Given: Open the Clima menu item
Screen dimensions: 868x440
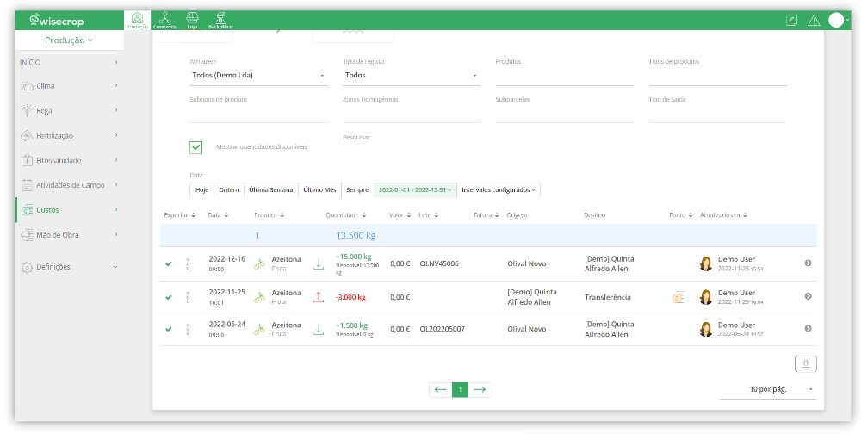Looking at the screenshot, I should pos(69,86).
